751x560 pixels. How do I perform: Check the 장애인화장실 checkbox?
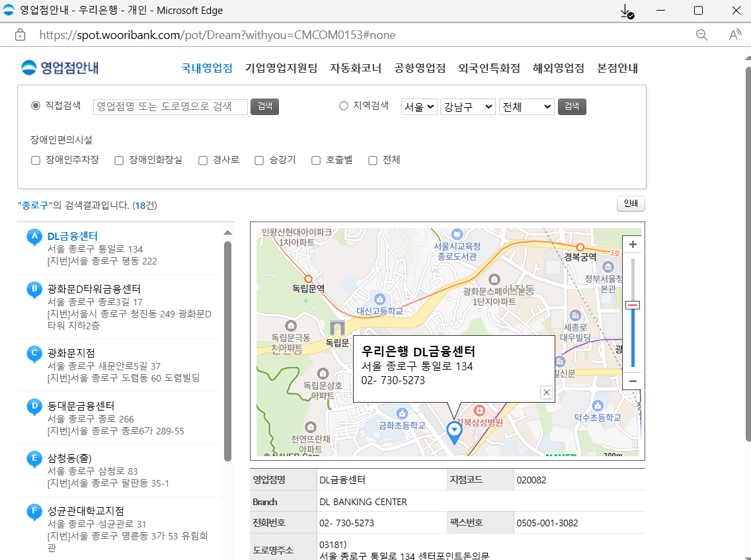(x=119, y=161)
